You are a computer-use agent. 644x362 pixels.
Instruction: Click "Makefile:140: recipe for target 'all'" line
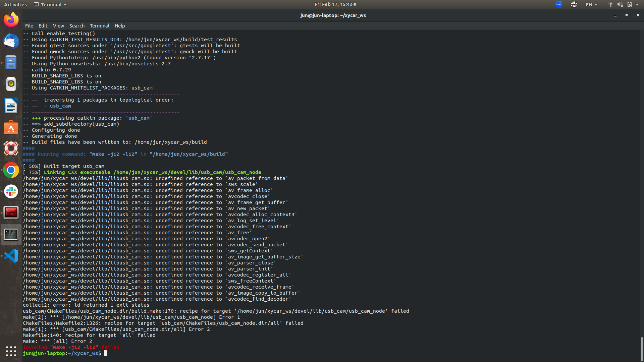coord(89,335)
